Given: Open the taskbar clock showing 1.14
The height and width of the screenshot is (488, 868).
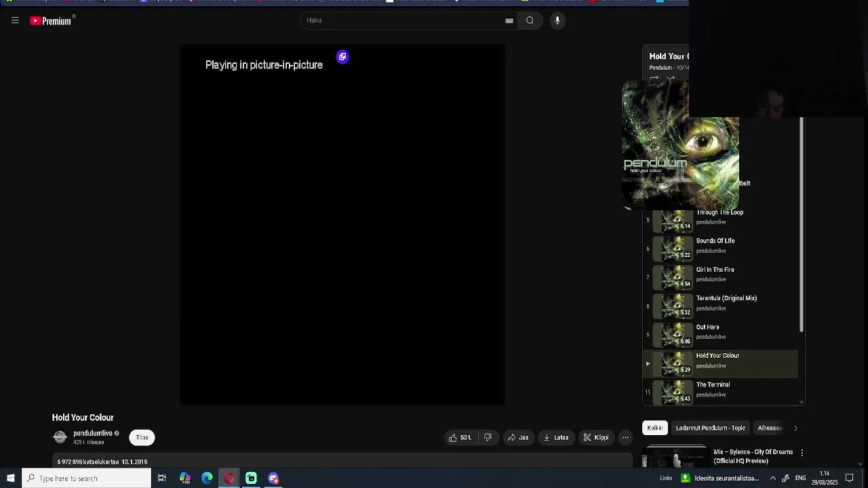Looking at the screenshot, I should [825, 479].
